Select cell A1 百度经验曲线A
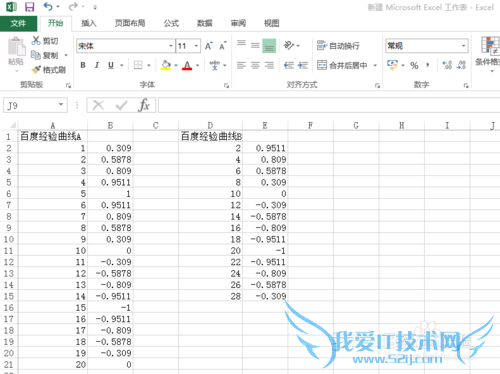 click(x=53, y=137)
